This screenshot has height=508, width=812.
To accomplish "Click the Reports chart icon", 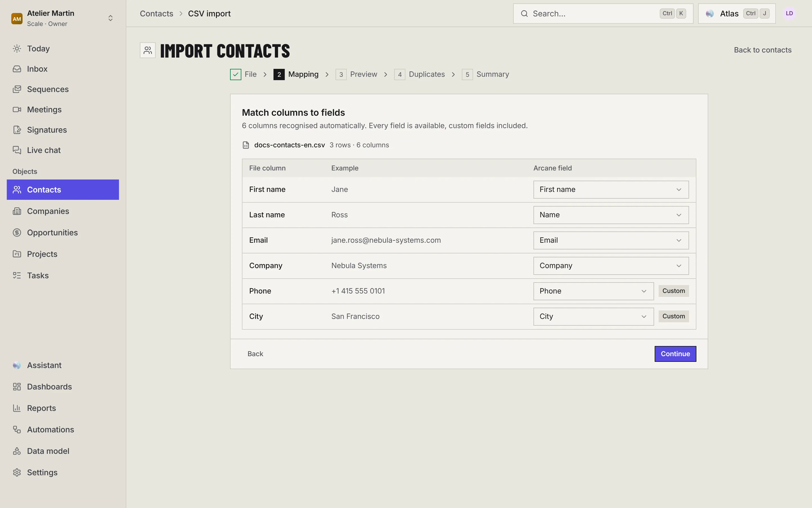I will click(x=17, y=408).
